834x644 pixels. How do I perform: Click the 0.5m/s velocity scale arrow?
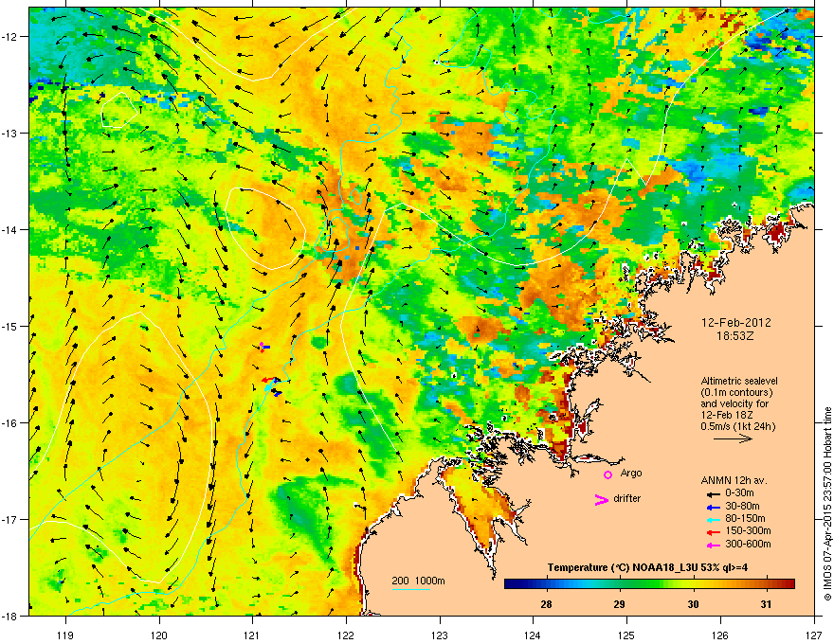point(733,438)
